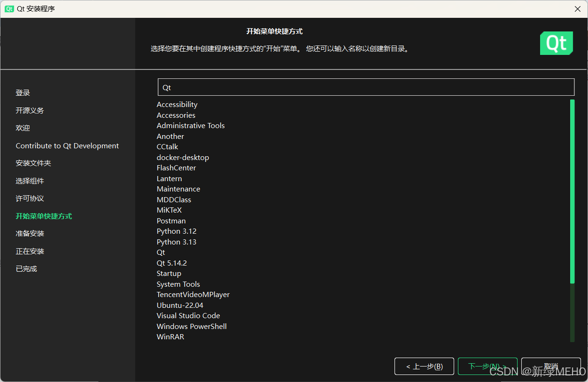Click the 许可协议 sidebar step
This screenshot has height=382, width=588.
click(30, 199)
